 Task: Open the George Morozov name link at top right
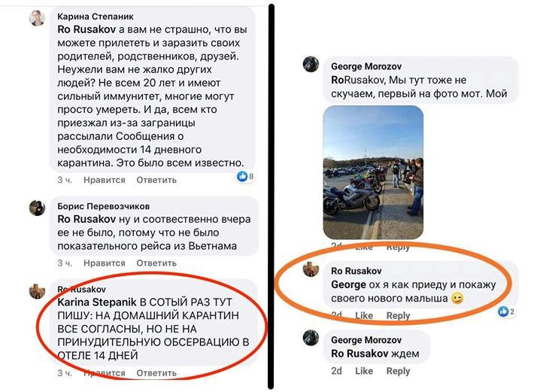366,66
